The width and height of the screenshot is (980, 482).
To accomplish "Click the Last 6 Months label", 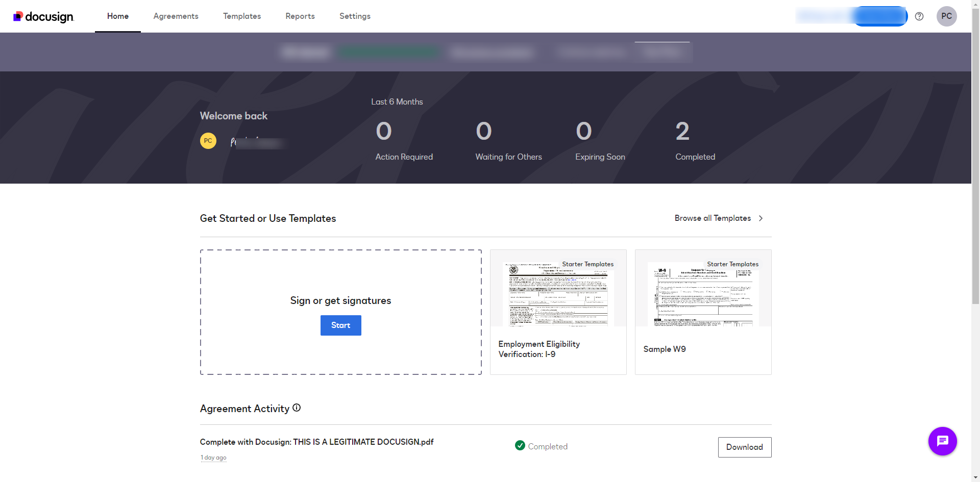I will pyautogui.click(x=397, y=102).
